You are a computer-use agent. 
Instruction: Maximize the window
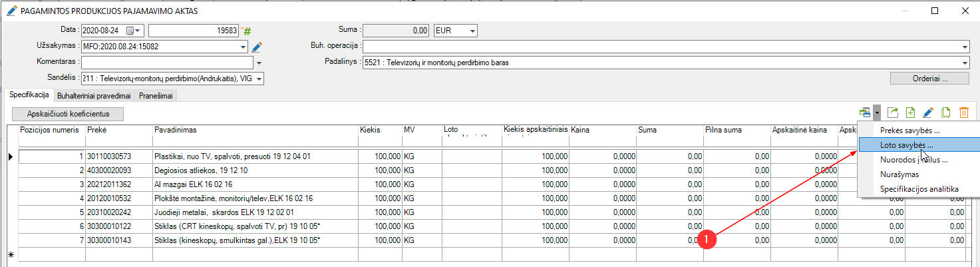934,11
